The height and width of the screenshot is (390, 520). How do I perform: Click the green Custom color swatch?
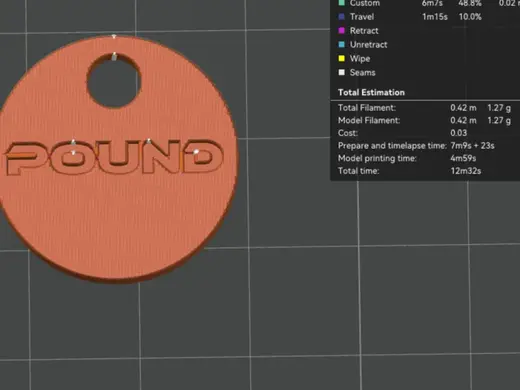[x=341, y=3]
